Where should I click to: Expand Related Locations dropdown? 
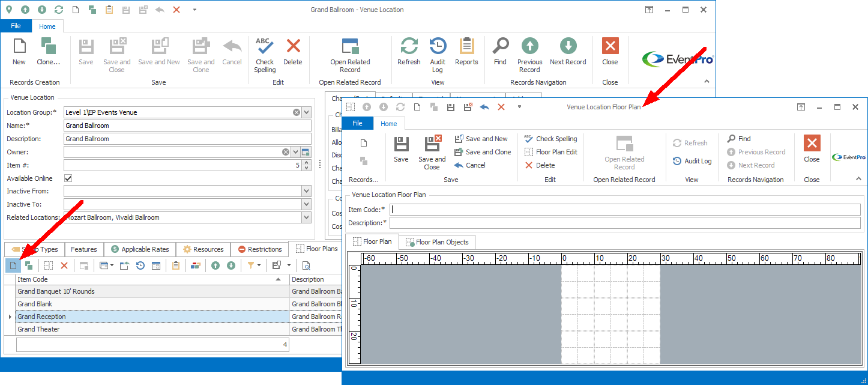coord(306,218)
